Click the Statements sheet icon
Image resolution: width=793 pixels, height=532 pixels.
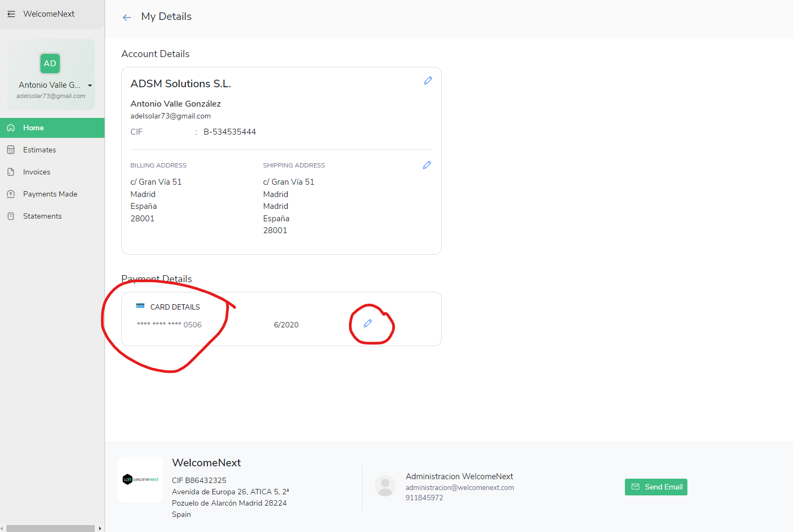tap(11, 216)
